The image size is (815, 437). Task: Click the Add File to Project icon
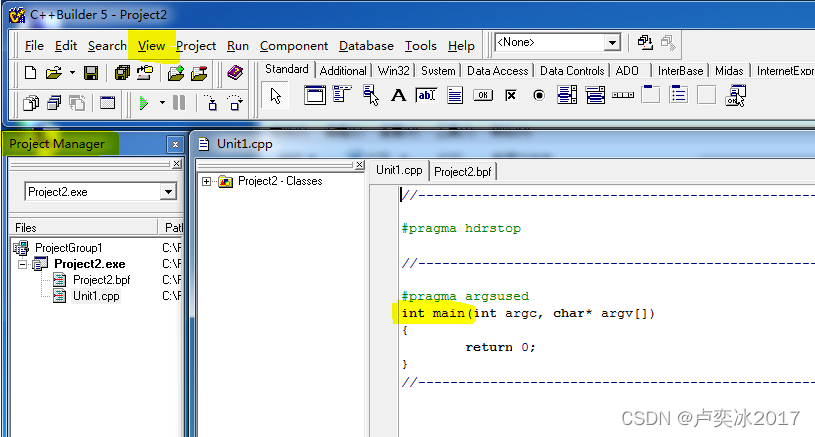[x=176, y=73]
